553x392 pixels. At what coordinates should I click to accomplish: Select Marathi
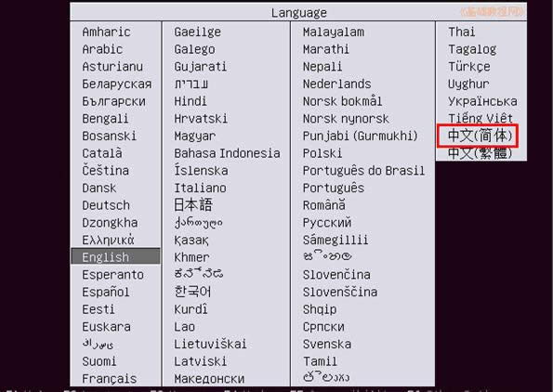pyautogui.click(x=326, y=49)
